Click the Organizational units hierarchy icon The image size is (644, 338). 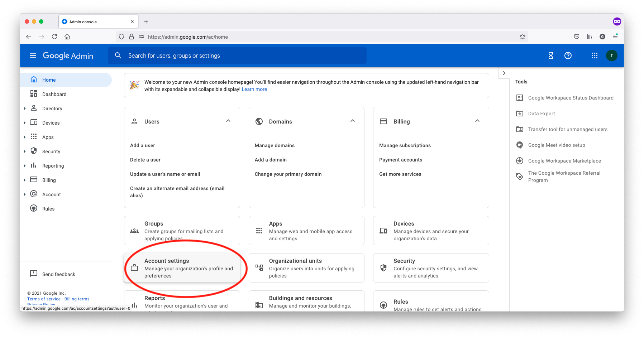[x=259, y=268]
